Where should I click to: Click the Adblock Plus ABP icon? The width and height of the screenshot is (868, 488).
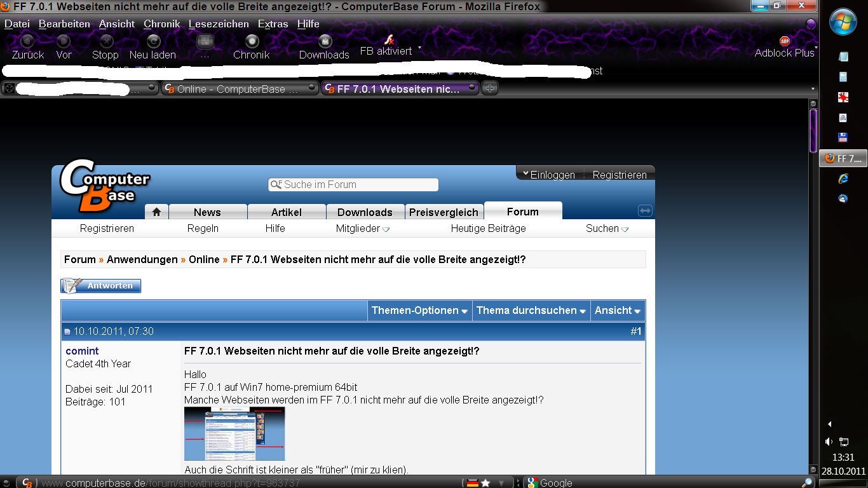click(x=785, y=41)
